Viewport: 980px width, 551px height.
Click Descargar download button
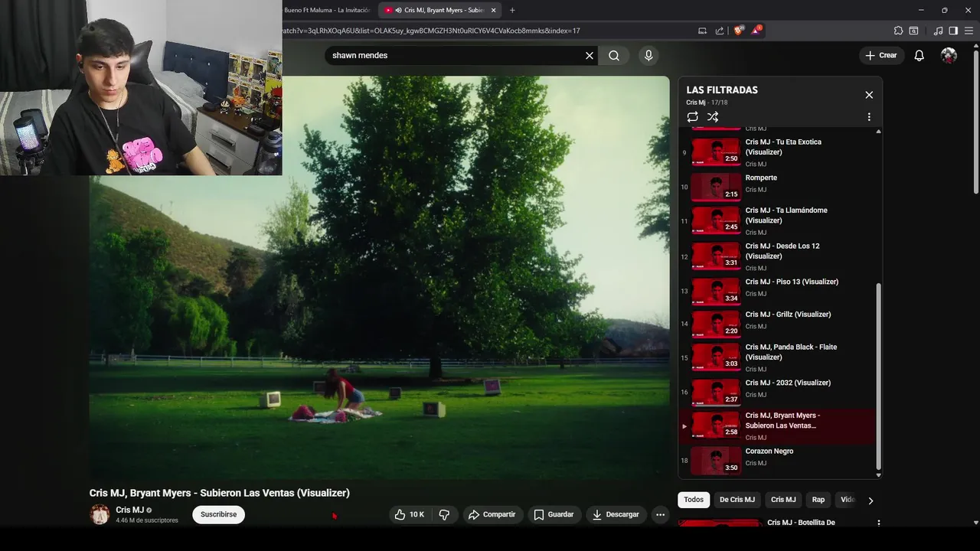[616, 515]
